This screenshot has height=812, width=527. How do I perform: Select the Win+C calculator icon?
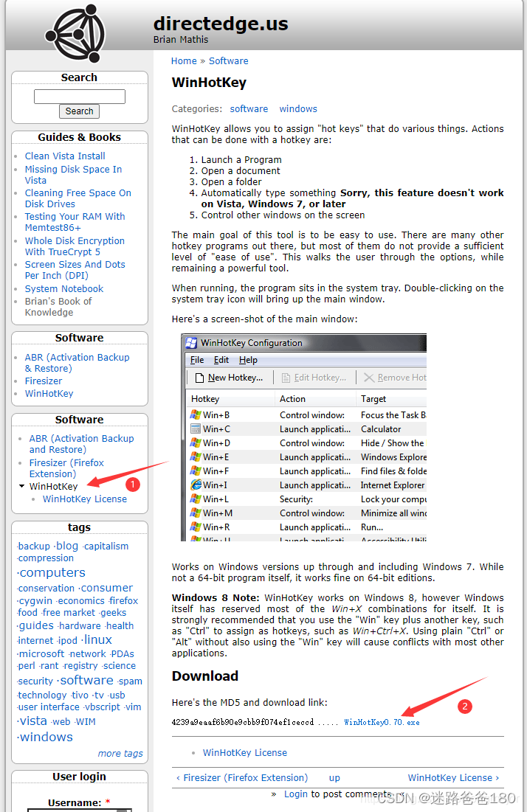[196, 428]
